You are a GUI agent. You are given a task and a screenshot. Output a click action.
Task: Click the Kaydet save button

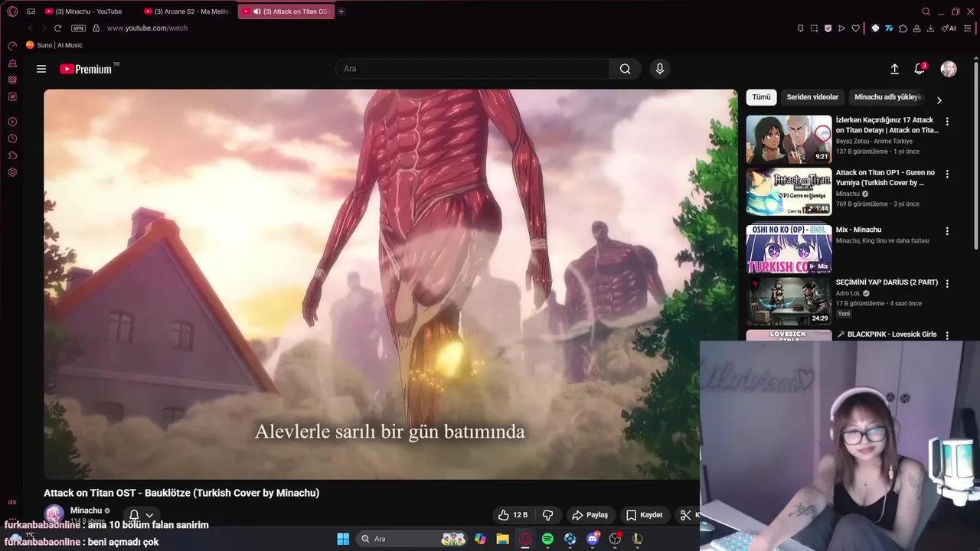coord(644,515)
